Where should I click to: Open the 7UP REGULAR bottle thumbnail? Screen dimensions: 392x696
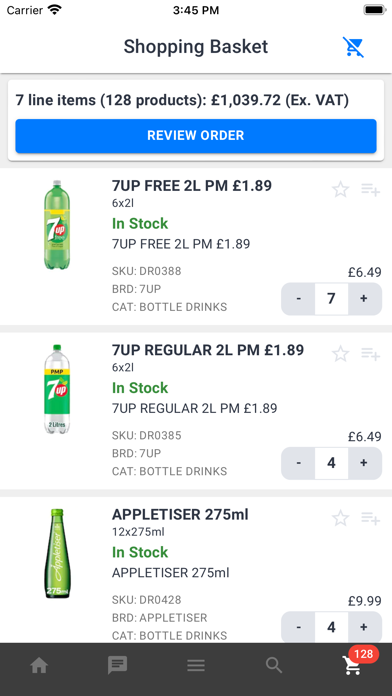click(57, 389)
